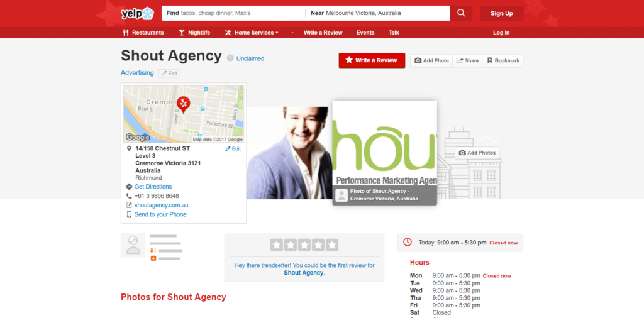Select the first rating star
The height and width of the screenshot is (318, 644).
point(277,245)
